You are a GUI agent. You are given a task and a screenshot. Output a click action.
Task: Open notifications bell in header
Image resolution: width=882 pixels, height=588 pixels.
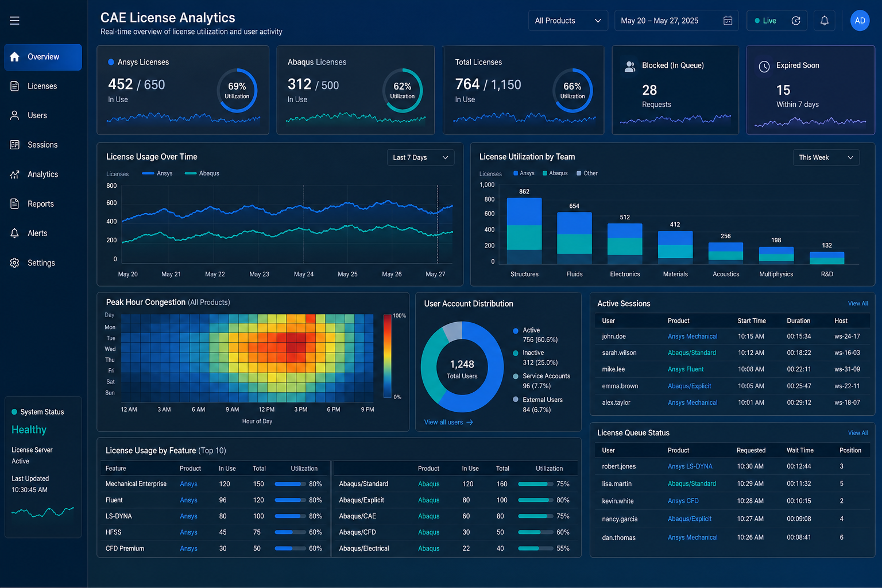click(x=825, y=21)
